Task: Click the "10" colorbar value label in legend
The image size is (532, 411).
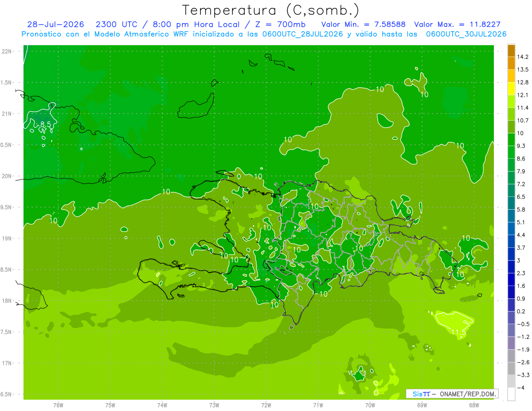Action: [x=520, y=133]
